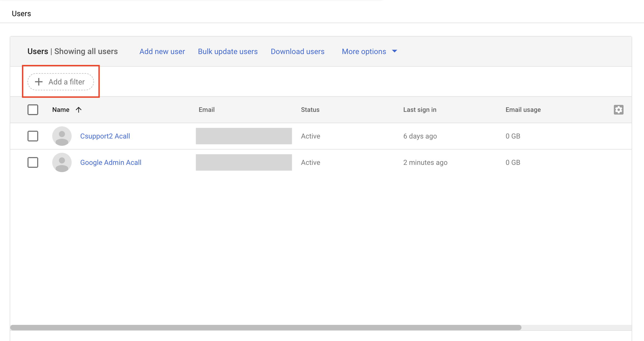Toggle the select-all users checkbox
This screenshot has height=341, width=644.
tap(33, 110)
